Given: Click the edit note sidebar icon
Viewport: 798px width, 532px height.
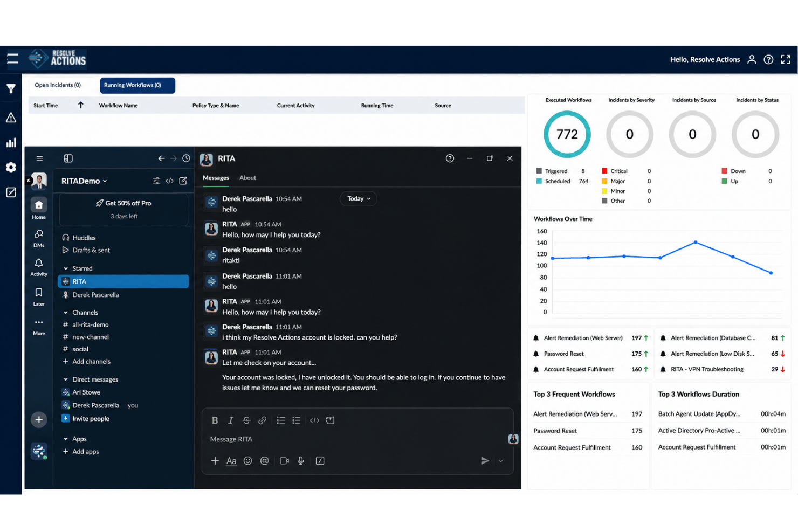Looking at the screenshot, I should (x=11, y=192).
